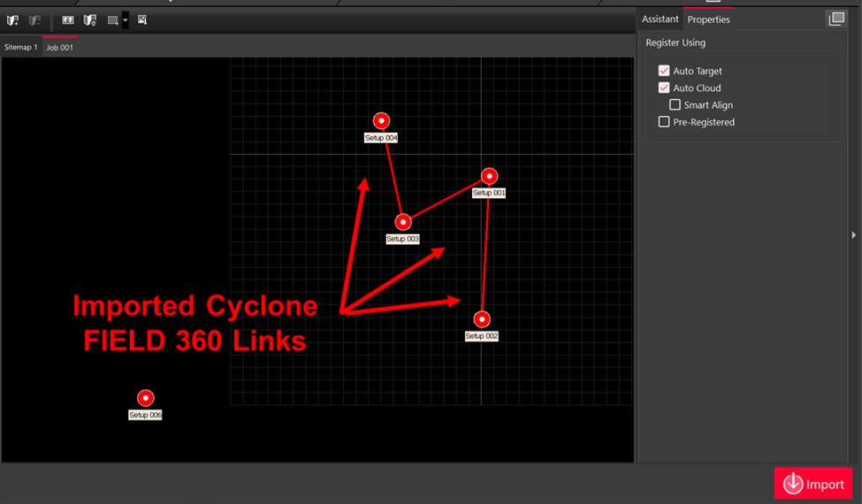Disable the Auto Cloud checkbox
Viewport: 862px width, 504px height.
[664, 88]
